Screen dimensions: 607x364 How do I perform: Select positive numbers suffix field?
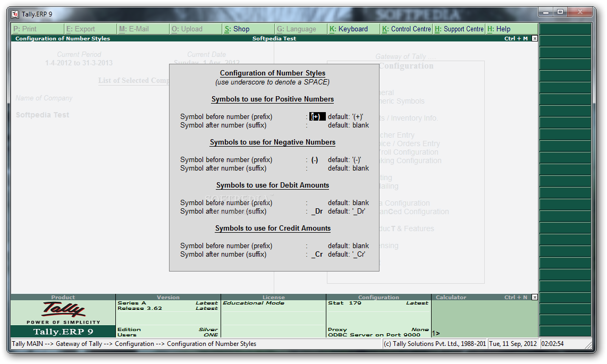(317, 125)
